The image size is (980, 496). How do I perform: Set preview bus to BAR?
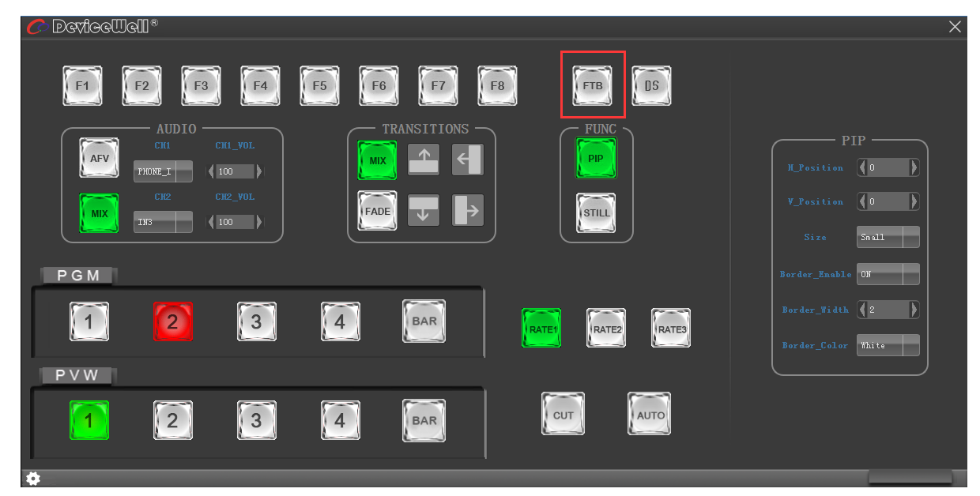(424, 420)
